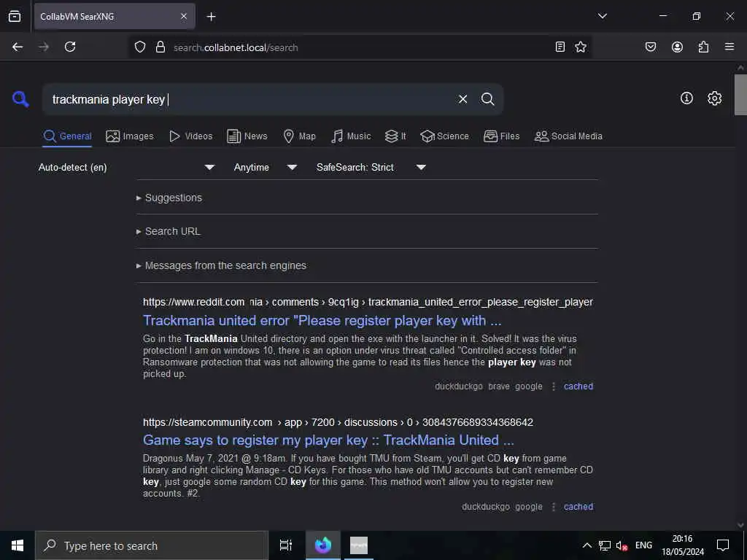Open the 20:16 taskbar clock
This screenshot has height=560, width=747.
pyautogui.click(x=683, y=545)
